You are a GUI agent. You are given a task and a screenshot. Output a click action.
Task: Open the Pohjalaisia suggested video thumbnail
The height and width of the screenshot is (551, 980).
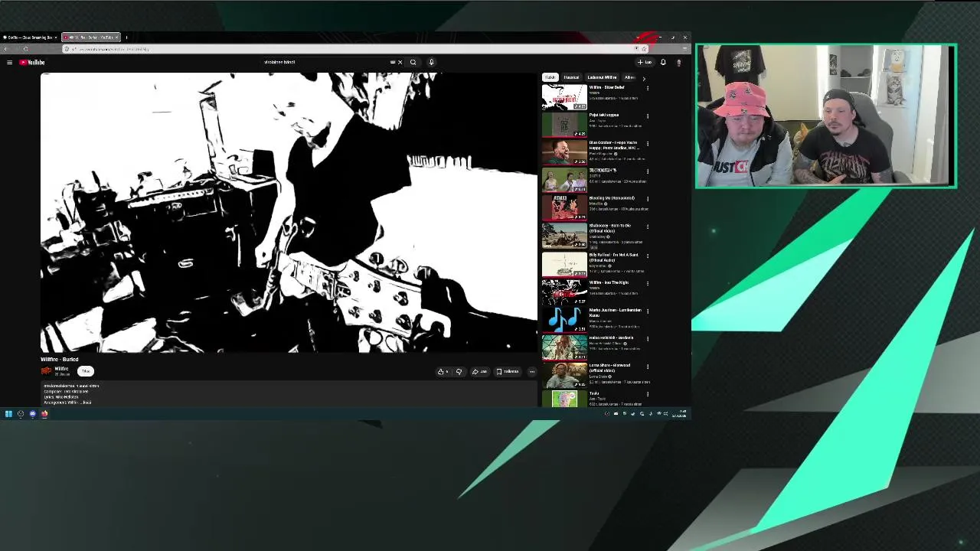click(x=564, y=125)
